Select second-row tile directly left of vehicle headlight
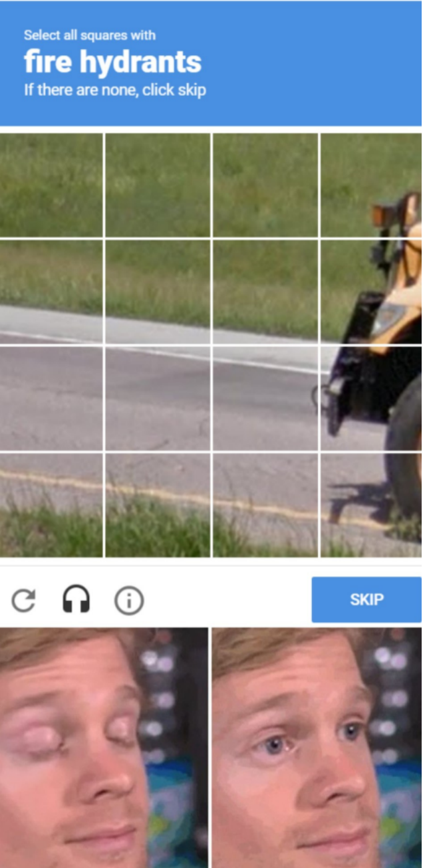The width and height of the screenshot is (423, 868). pos(265,291)
